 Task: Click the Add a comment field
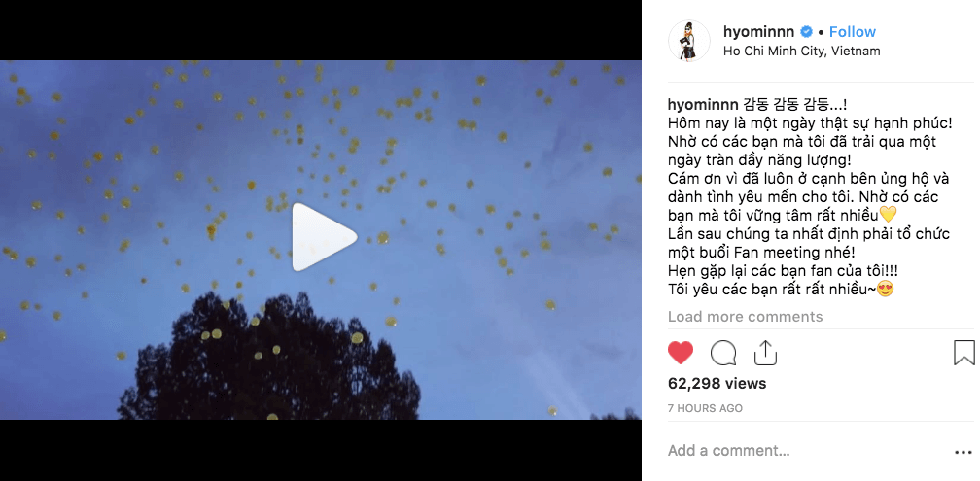(x=806, y=451)
